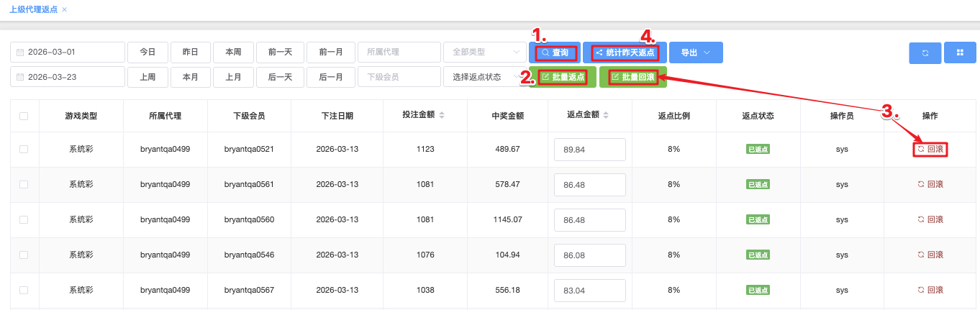Close the 上级代理返点 tab with the x icon
980x310 pixels.
click(65, 9)
